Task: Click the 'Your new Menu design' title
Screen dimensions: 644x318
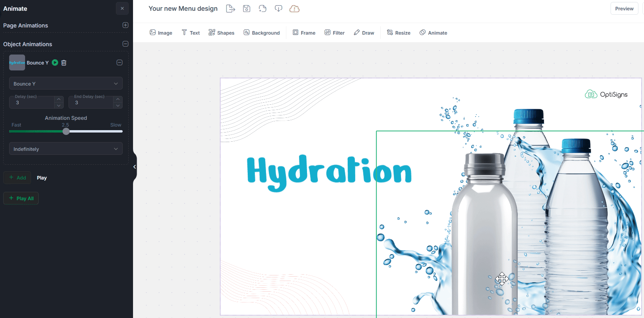Action: 183,8
